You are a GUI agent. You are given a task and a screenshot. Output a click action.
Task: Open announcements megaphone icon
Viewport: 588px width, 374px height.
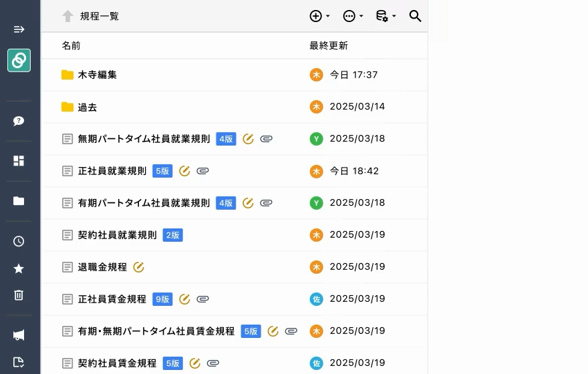point(19,335)
